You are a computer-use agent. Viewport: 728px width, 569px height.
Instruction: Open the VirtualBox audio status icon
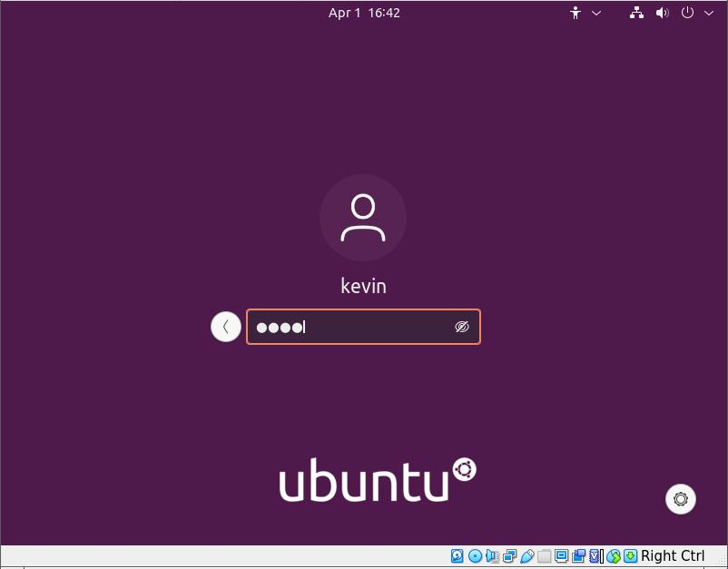tap(492, 556)
